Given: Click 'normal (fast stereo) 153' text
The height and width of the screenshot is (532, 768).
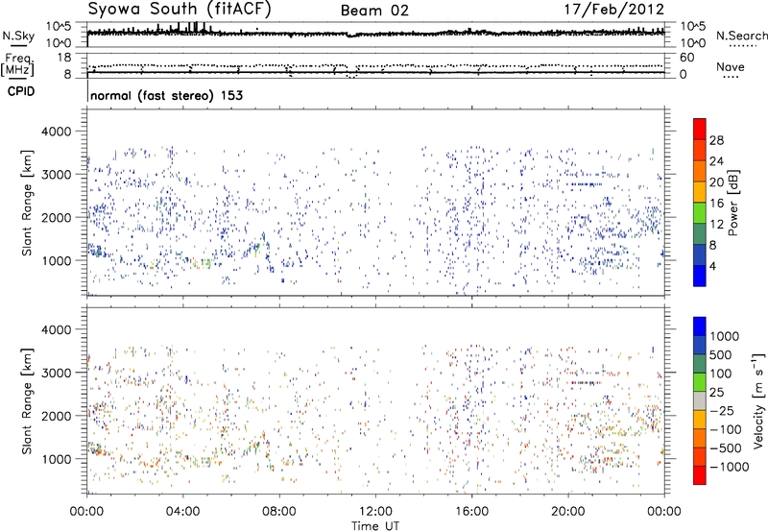Looking at the screenshot, I should point(166,95).
